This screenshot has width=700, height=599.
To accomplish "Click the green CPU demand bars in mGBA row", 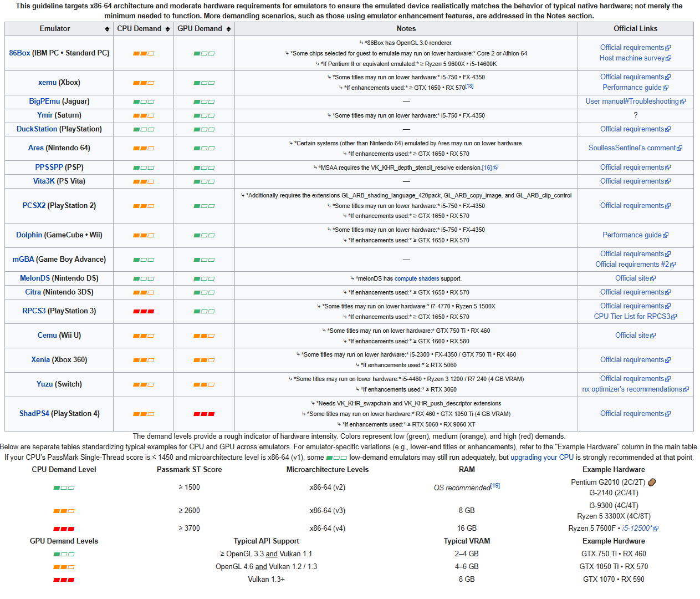I will pyautogui.click(x=144, y=260).
